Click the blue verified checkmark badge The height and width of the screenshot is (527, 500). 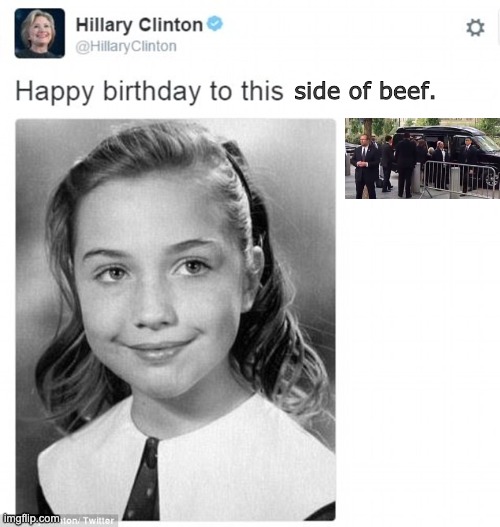(215, 24)
